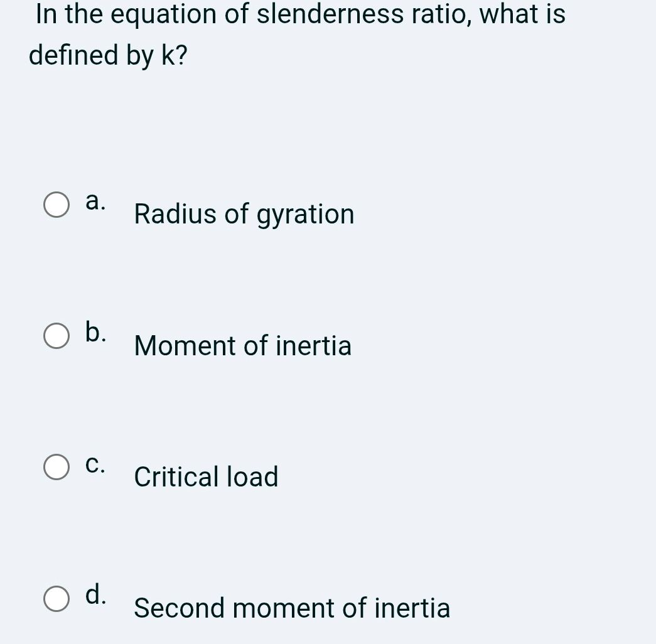Click the option letter b.
Viewport: 656px width, 644px height.
pyautogui.click(x=95, y=333)
